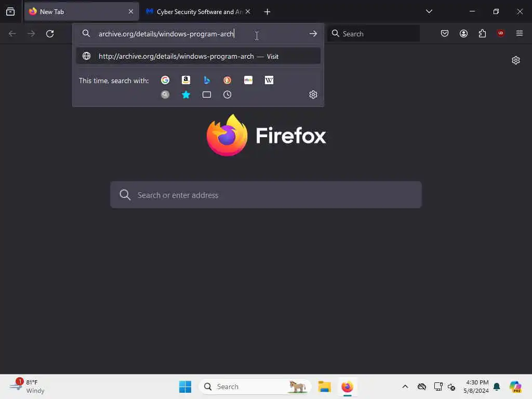This screenshot has width=532, height=399.
Task: Open the Save to Pocket button
Action: pos(445,33)
